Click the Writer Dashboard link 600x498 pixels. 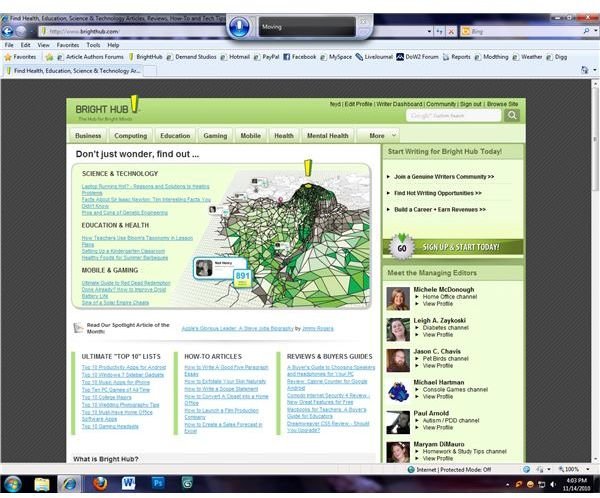pyautogui.click(x=399, y=104)
